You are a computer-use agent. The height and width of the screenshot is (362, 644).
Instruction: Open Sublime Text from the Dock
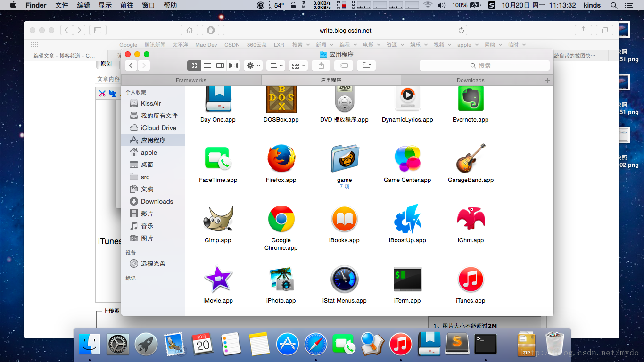[457, 344]
